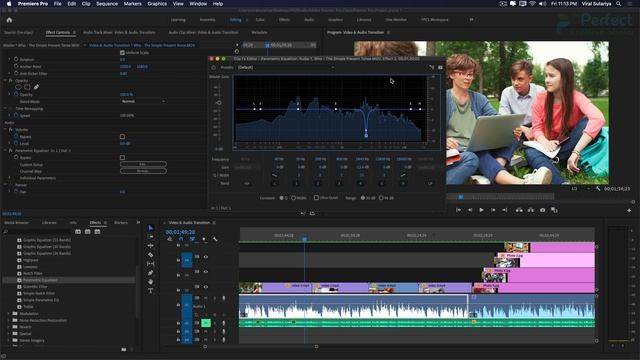Step forward one frame in Program monitor
Image resolution: width=640 pixels, height=360 pixels.
(x=493, y=210)
